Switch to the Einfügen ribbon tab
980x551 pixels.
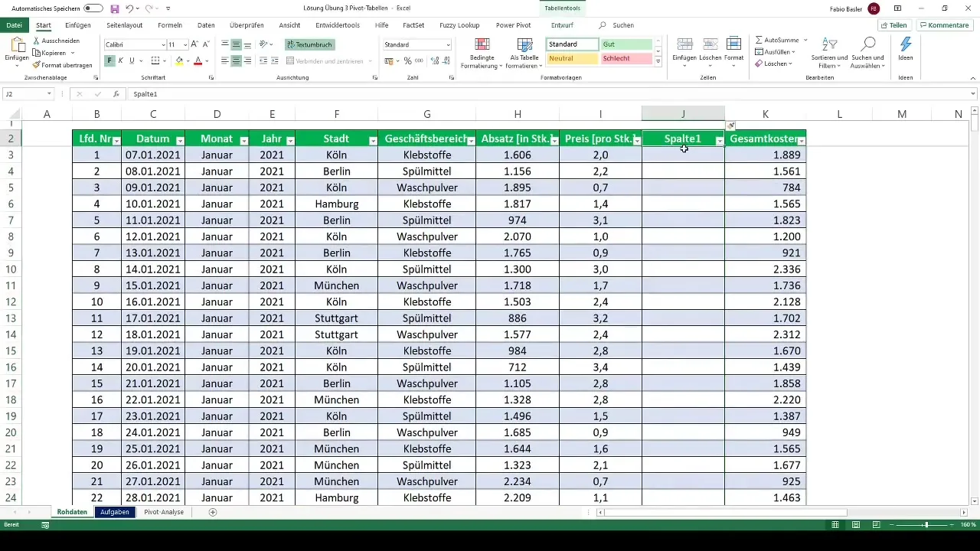[78, 25]
